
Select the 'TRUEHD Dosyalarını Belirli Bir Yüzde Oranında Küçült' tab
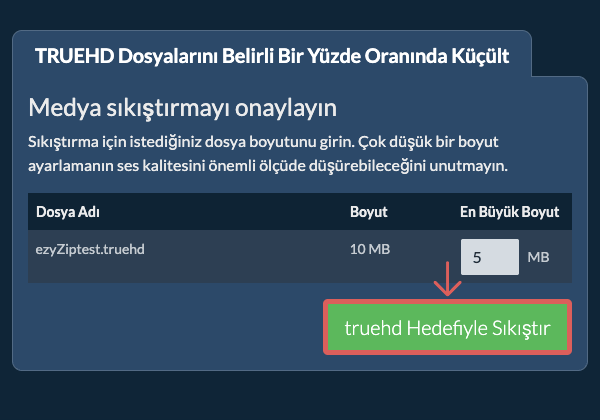(272, 56)
